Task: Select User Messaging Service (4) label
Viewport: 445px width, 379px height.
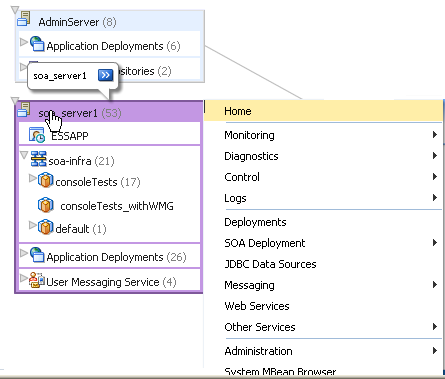Action: pyautogui.click(x=111, y=282)
